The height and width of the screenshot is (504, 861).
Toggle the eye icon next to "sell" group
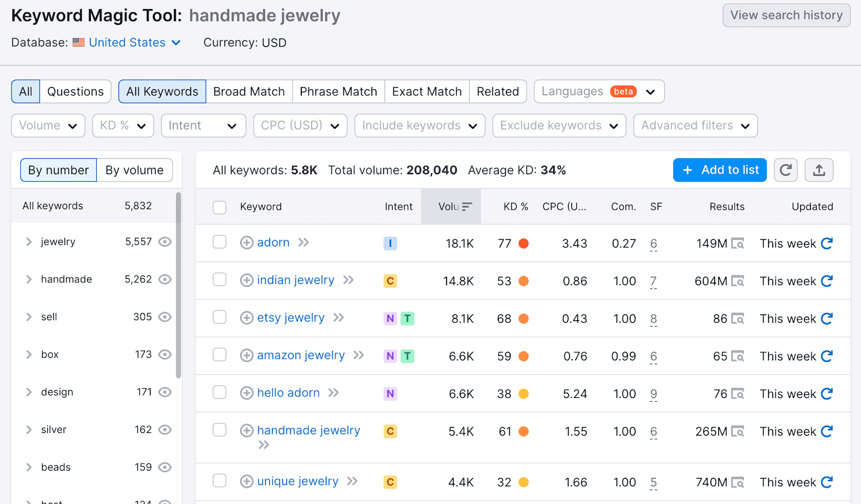pyautogui.click(x=165, y=317)
